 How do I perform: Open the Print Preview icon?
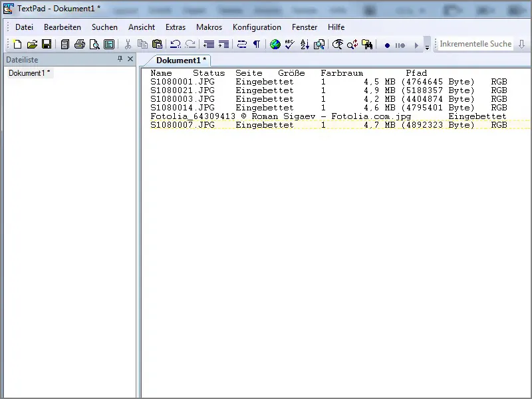(94, 45)
